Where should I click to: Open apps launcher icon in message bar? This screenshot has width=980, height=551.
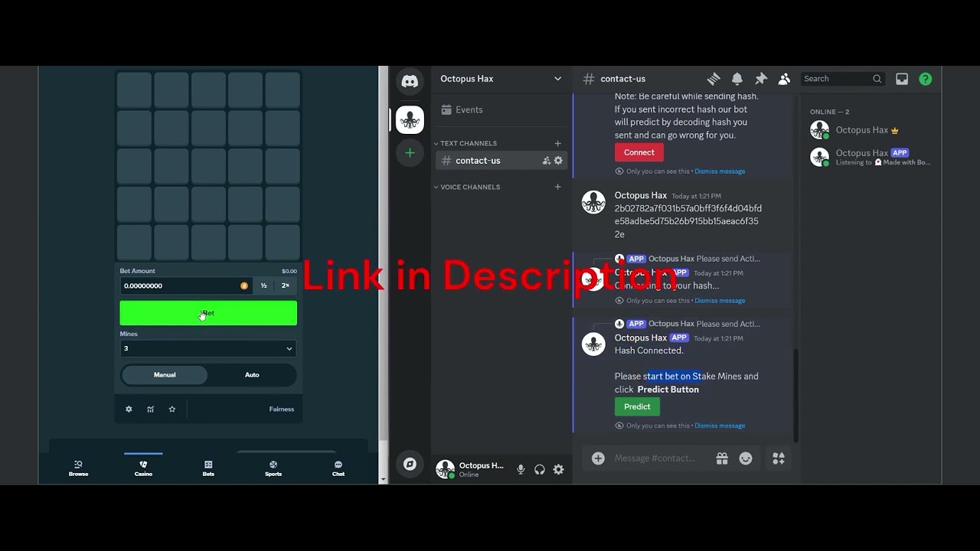click(x=779, y=458)
